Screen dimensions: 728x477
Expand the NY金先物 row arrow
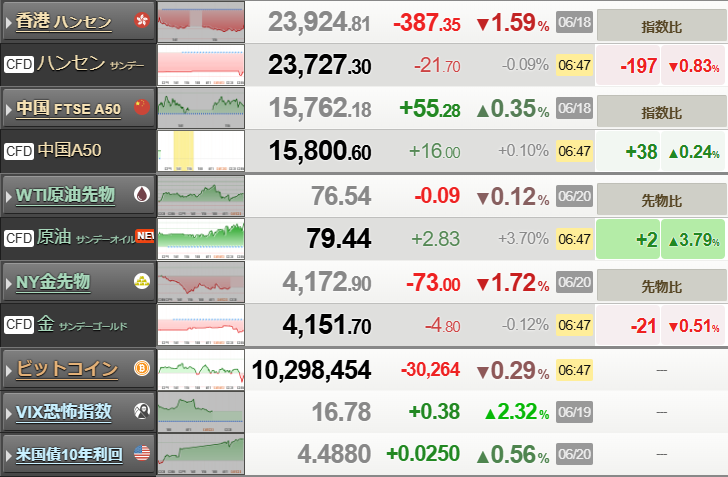[x=8, y=283]
